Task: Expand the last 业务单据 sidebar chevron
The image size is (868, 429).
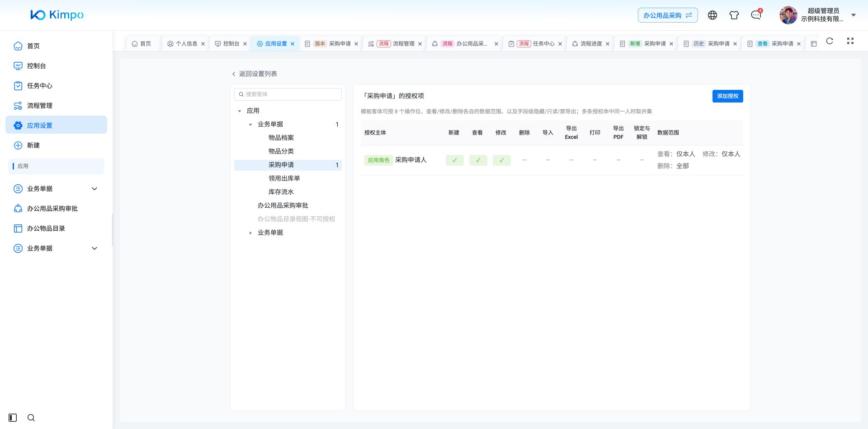Action: [94, 248]
